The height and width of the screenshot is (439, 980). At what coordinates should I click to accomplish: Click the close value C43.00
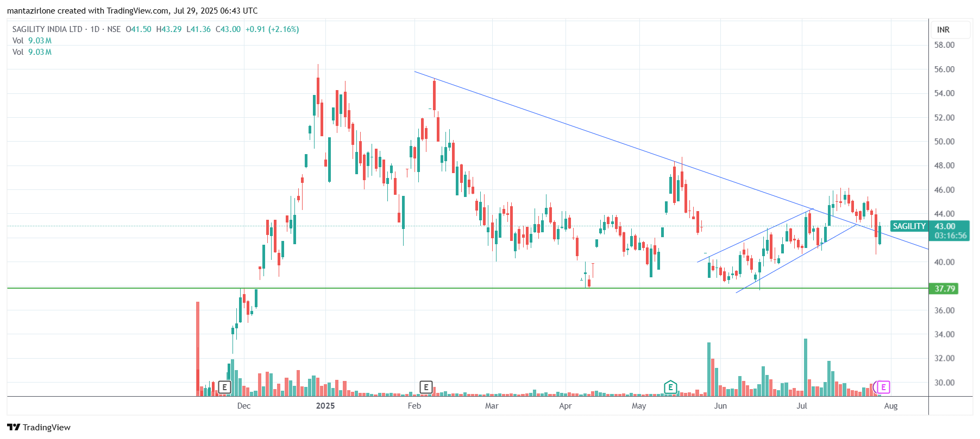coord(228,29)
